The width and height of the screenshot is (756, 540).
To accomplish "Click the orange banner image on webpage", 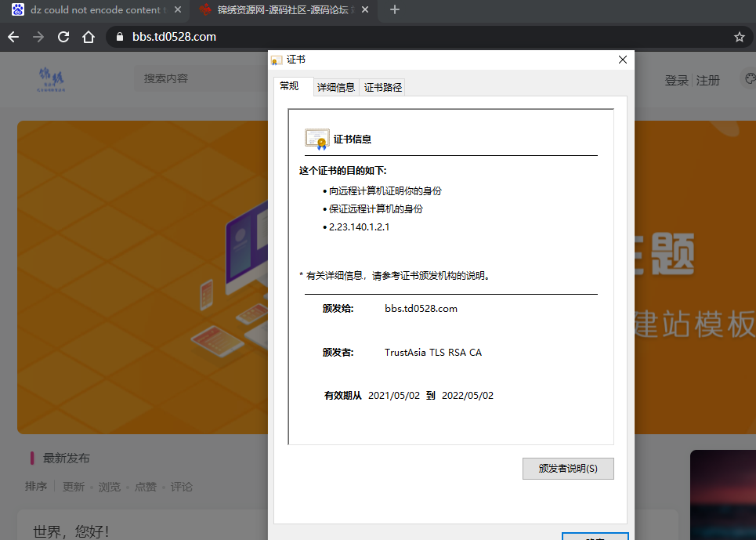I will [143, 277].
